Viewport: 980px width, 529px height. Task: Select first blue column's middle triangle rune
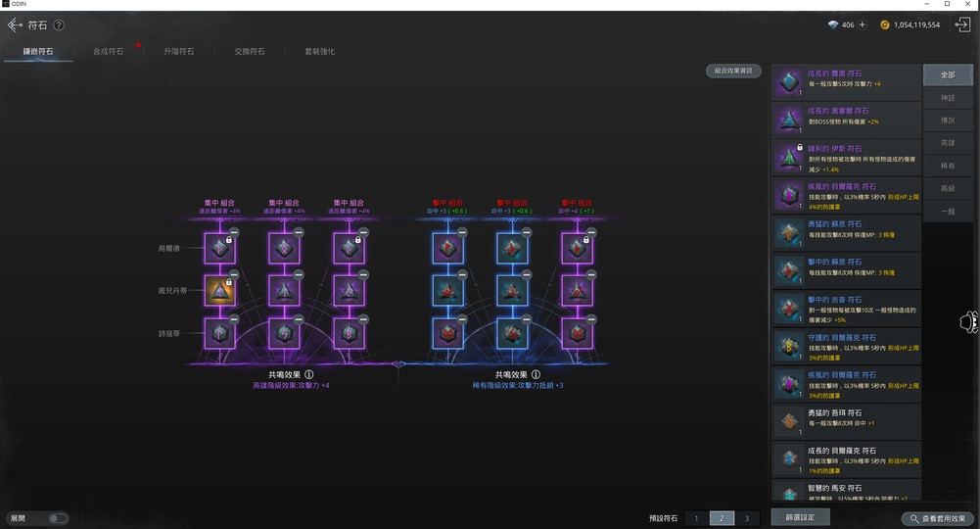pos(448,291)
